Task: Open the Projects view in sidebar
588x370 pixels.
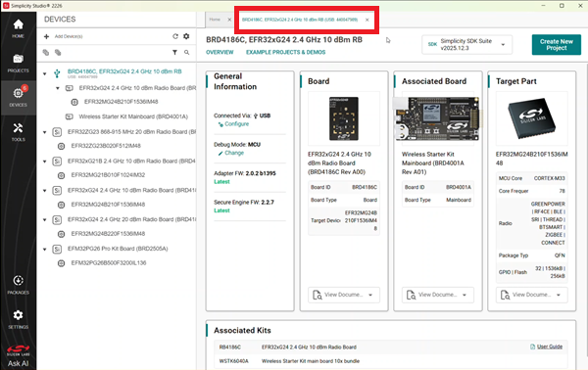Action: click(x=18, y=64)
